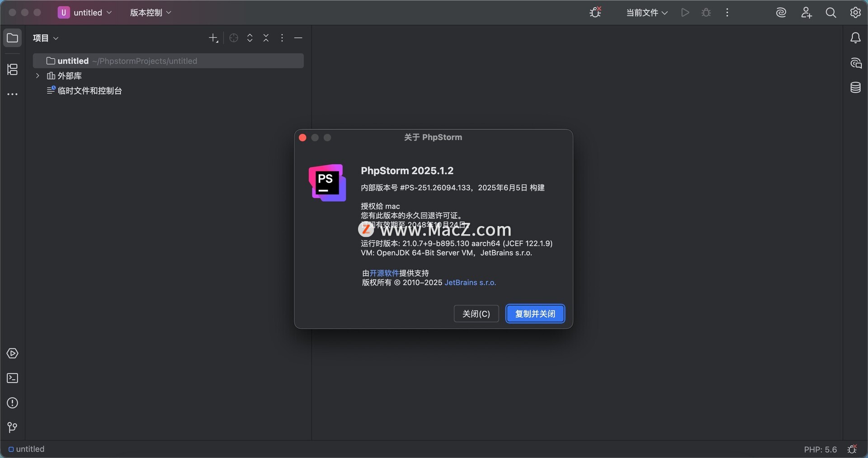Click the Run play button in toolbar
The image size is (868, 458).
click(x=685, y=13)
